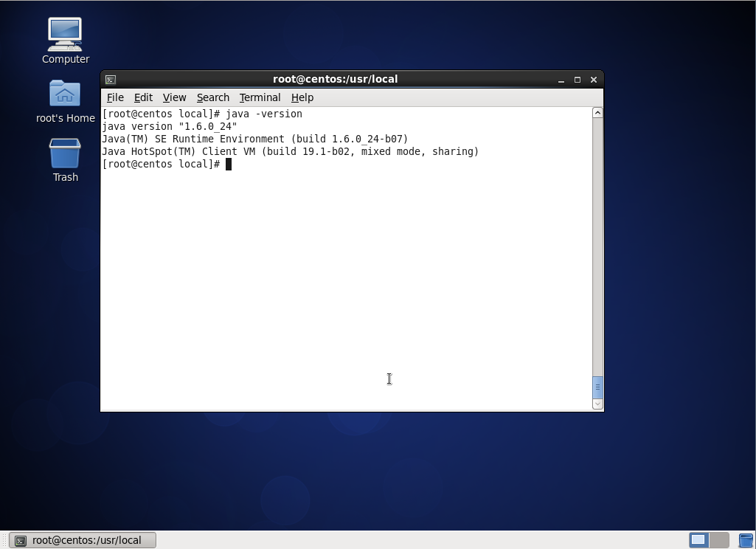Open the Help menu

click(302, 97)
